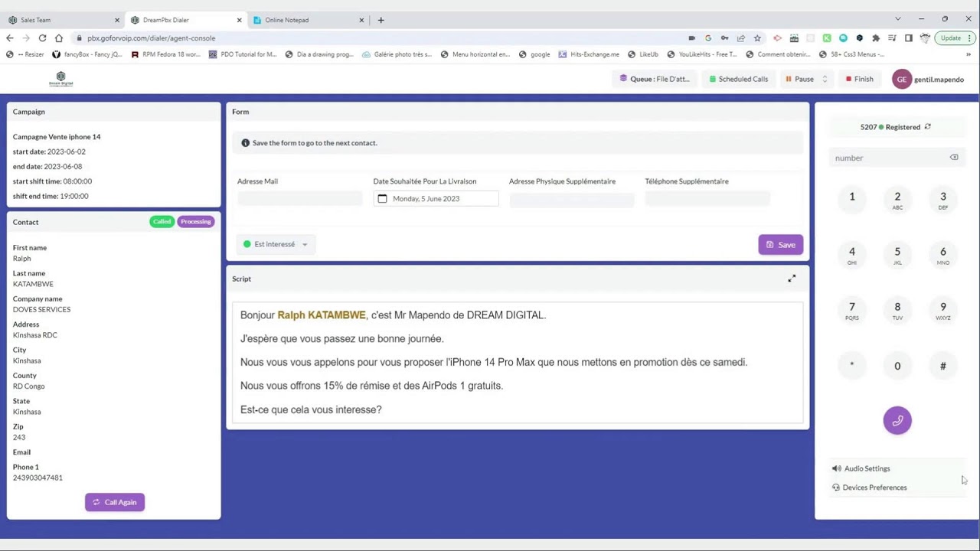This screenshot has height=551, width=980.
Task: Open the Chrome extensions puzzle icon
Action: pos(876,37)
